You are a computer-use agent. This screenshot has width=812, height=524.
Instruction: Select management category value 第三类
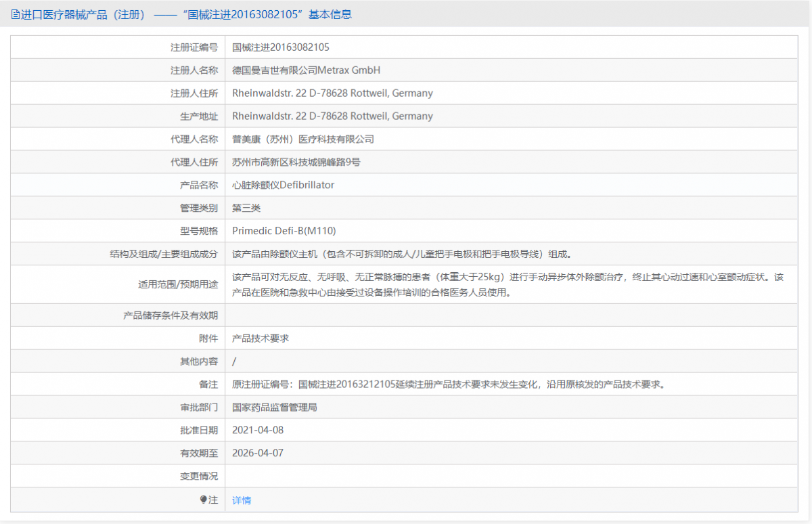tap(246, 208)
